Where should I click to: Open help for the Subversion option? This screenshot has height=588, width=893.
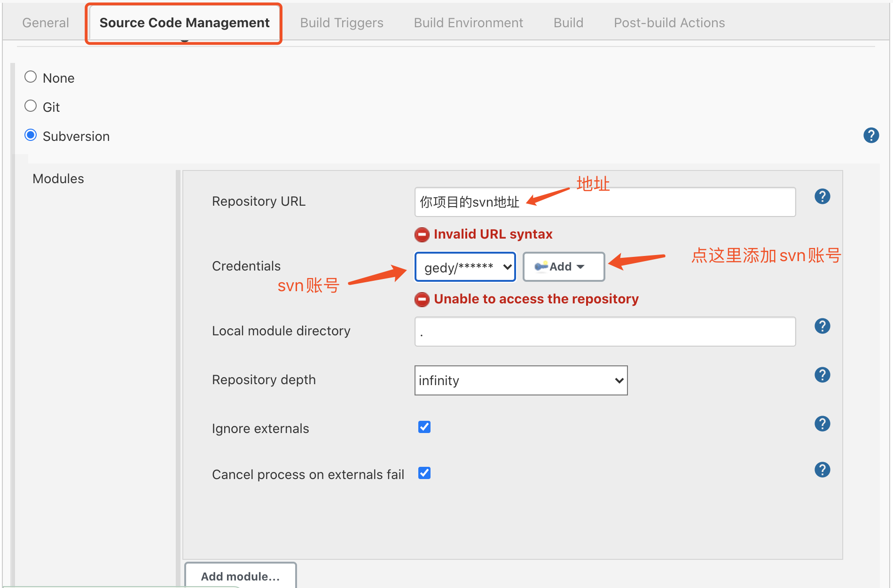pos(871,135)
